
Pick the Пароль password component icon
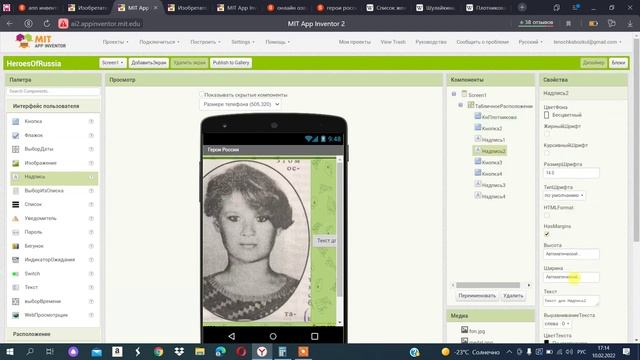(16, 232)
